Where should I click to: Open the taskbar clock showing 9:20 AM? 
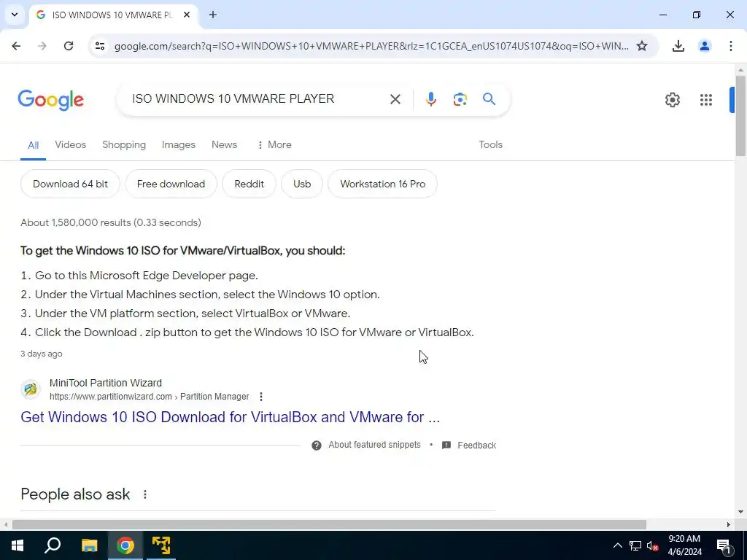tap(684, 545)
